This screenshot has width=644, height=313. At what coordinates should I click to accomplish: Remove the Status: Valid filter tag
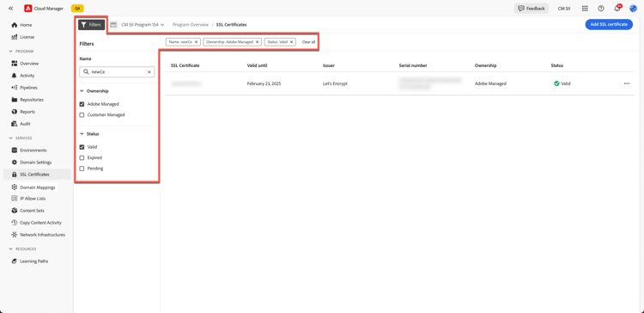291,42
